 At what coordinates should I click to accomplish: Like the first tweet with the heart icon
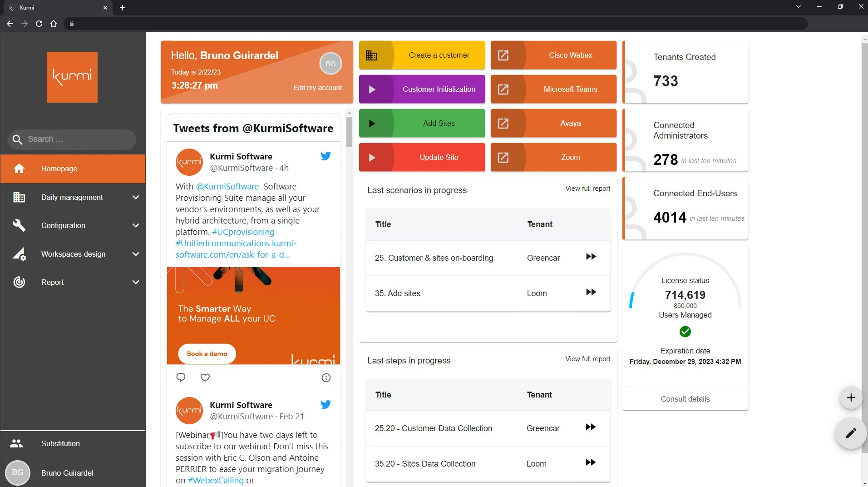click(205, 377)
